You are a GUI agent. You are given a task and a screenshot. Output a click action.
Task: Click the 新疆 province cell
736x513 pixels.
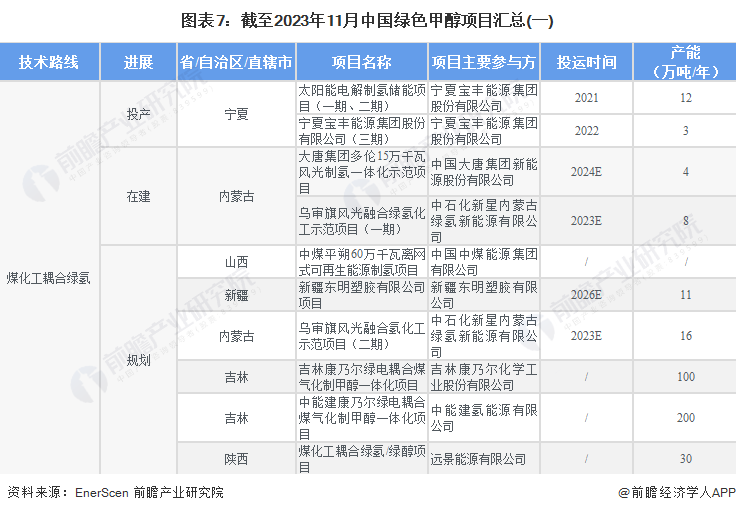point(236,295)
